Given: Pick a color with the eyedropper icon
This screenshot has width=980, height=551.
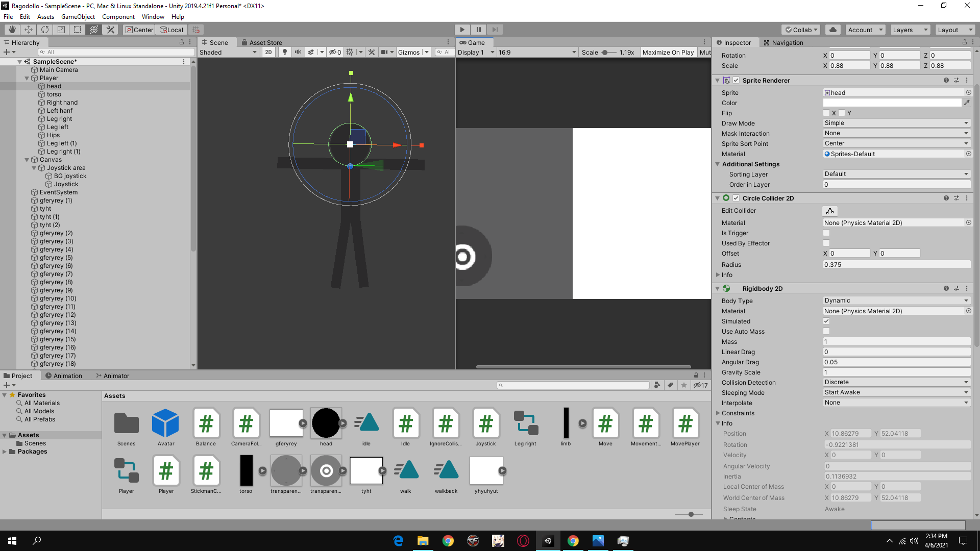Looking at the screenshot, I should click(967, 103).
